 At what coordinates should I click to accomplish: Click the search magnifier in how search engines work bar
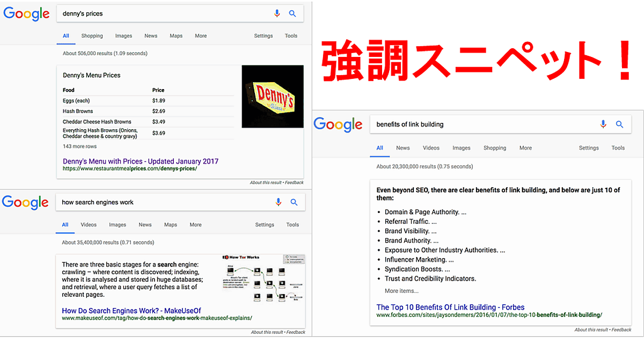(294, 202)
